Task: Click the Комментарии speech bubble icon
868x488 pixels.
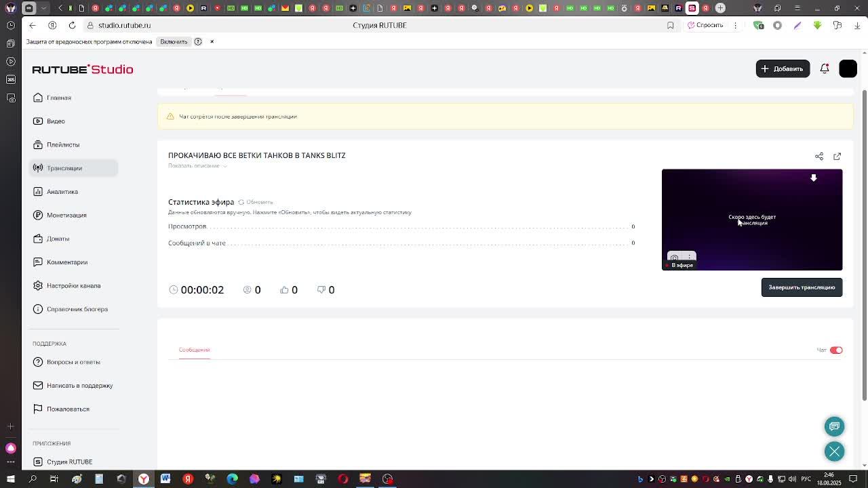Action: coord(38,262)
